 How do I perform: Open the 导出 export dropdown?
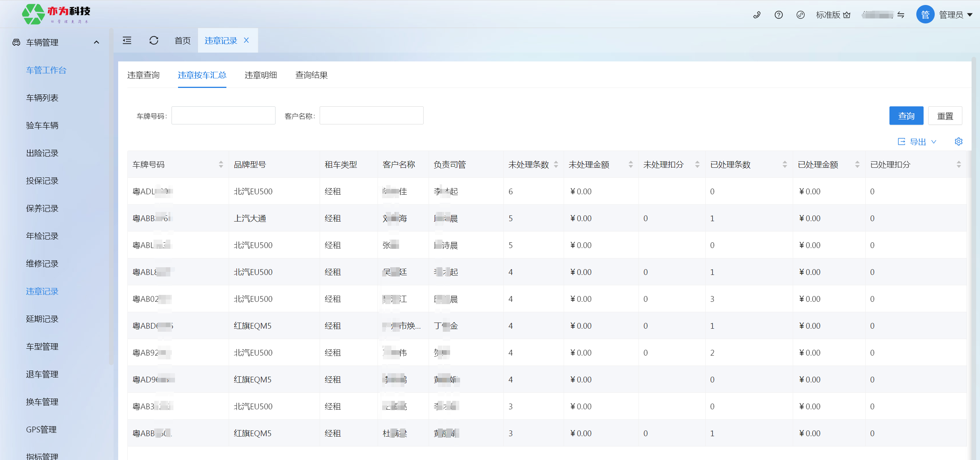[x=917, y=142]
